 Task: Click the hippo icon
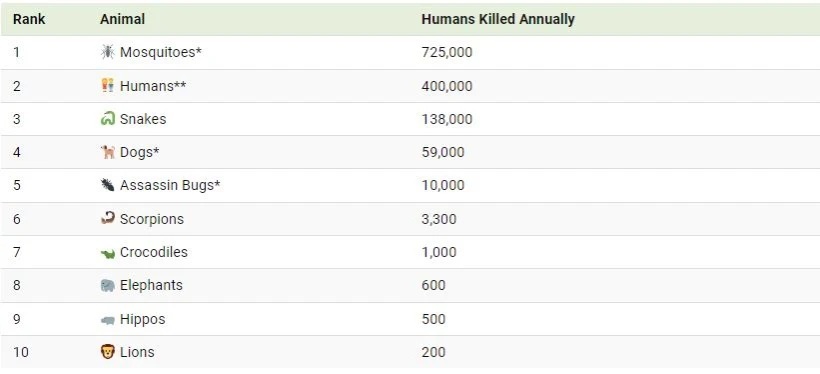point(108,320)
